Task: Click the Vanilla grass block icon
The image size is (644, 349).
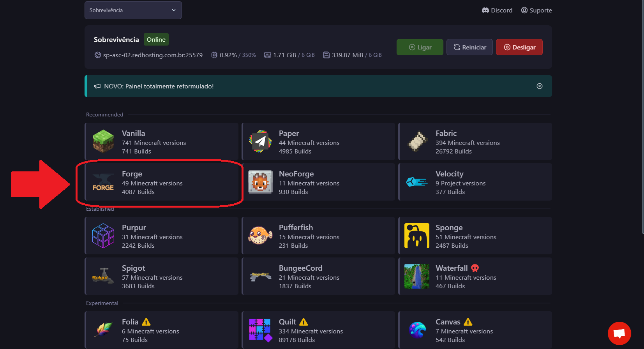Action: pyautogui.click(x=103, y=141)
